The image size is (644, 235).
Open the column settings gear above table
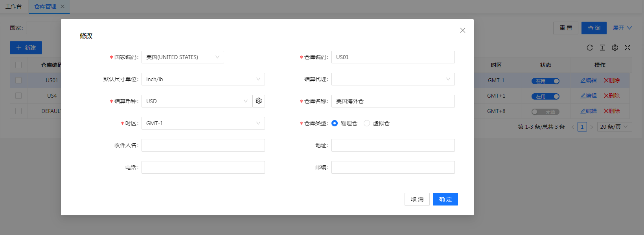(x=615, y=48)
